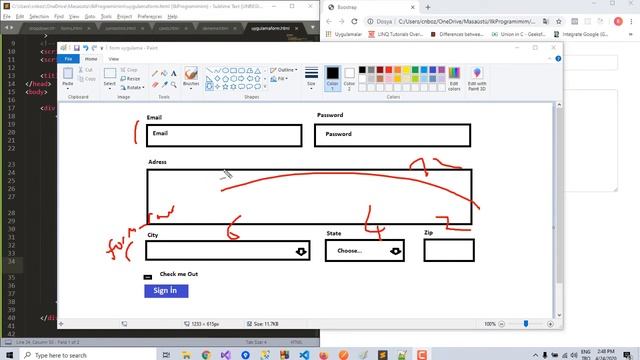Click the Windows taskbar search box

pos(88,355)
